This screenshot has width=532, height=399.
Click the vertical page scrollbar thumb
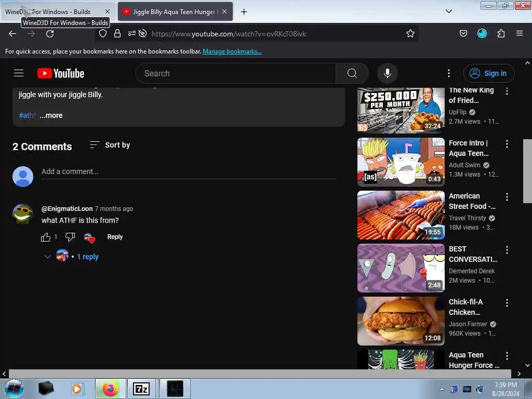point(527,171)
